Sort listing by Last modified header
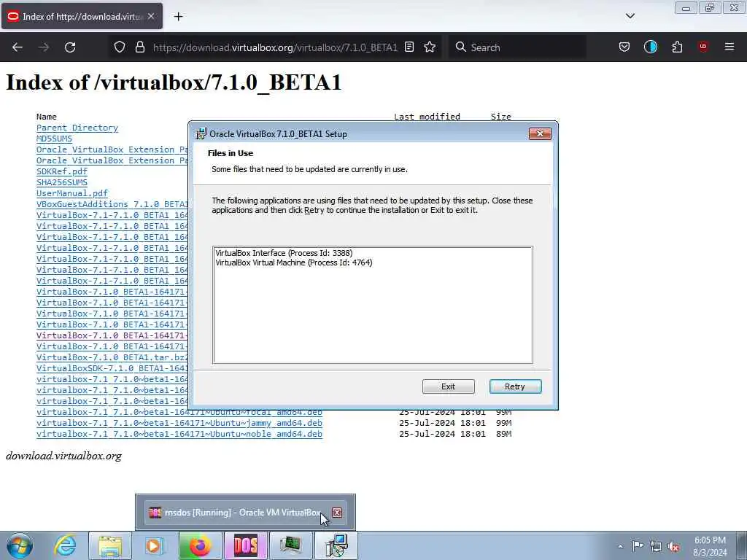This screenshot has height=560, width=747. (427, 117)
